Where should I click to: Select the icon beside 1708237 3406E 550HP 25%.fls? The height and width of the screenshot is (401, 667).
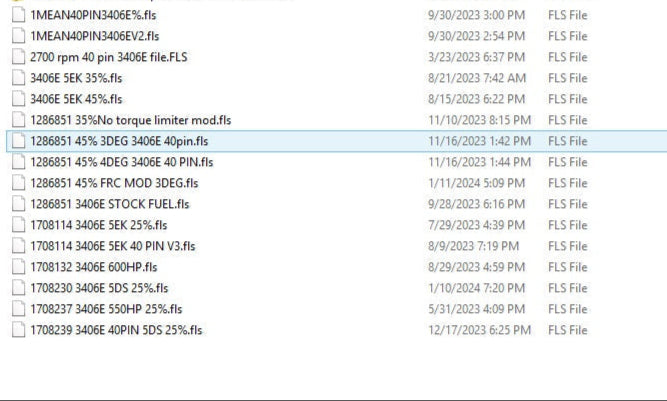pos(19,309)
